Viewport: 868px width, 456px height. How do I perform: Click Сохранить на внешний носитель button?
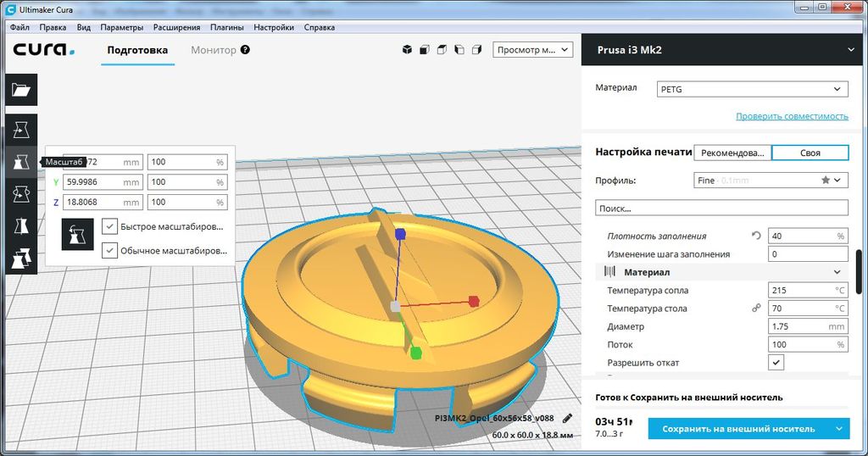738,429
